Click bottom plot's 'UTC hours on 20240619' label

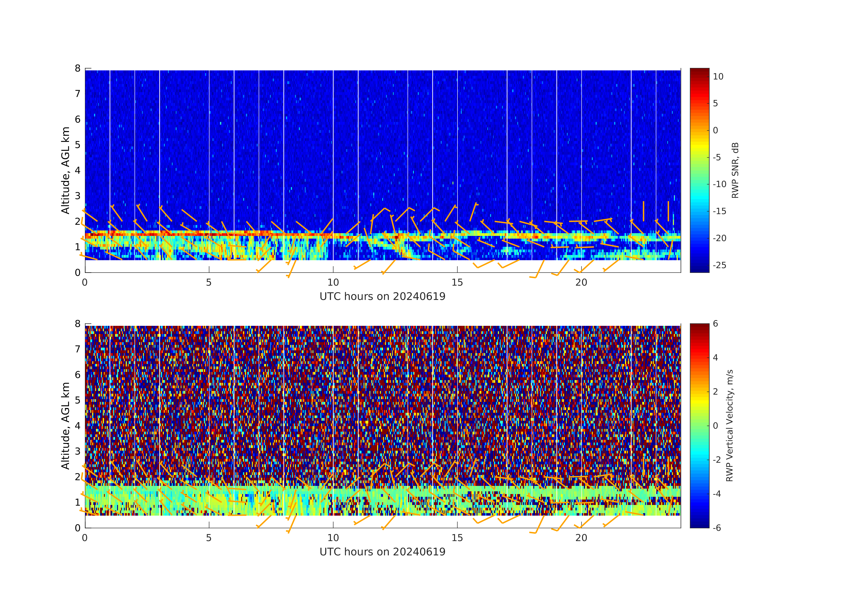(x=382, y=551)
